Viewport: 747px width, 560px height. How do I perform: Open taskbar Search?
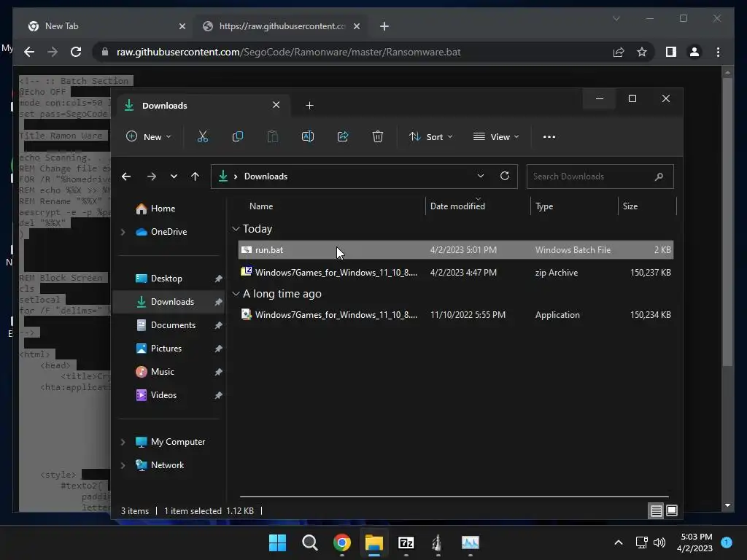[x=309, y=542]
